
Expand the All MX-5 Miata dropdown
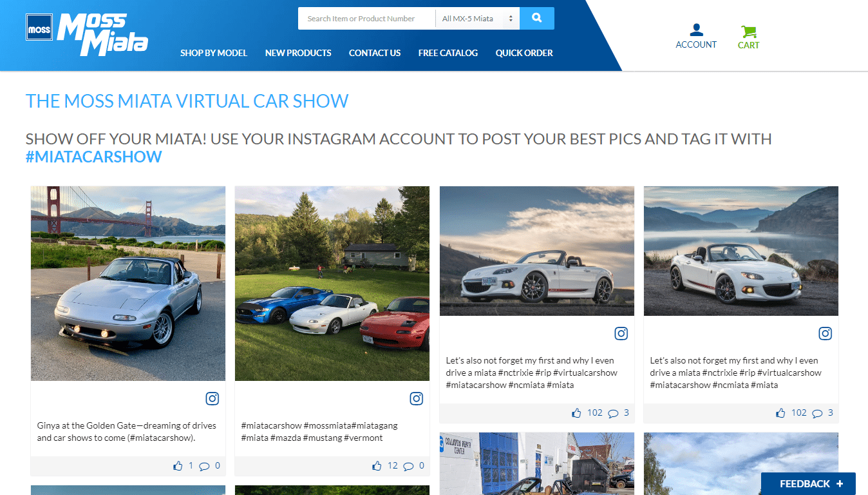(477, 19)
